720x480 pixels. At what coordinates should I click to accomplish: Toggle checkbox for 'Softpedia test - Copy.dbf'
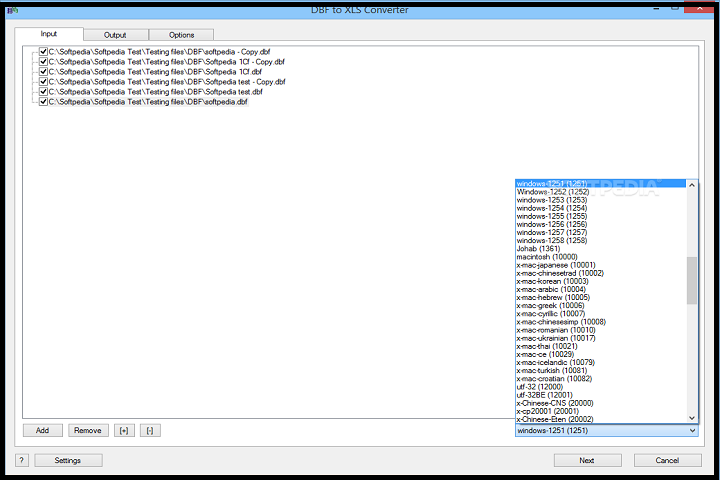coord(43,82)
